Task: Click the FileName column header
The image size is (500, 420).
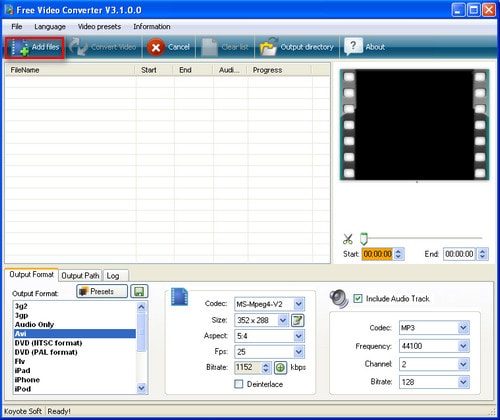Action: pos(70,70)
